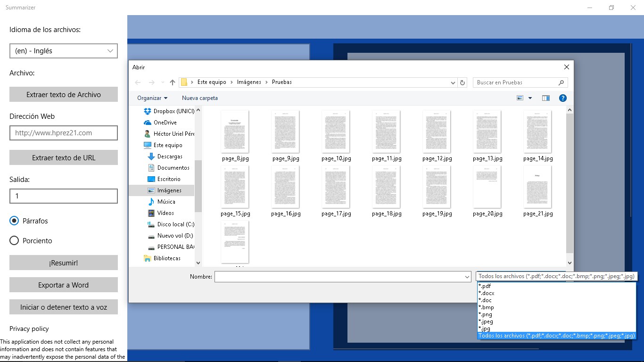The height and width of the screenshot is (362, 644).
Task: Select Nuevo vol (D:) drive
Action: pyautogui.click(x=170, y=236)
